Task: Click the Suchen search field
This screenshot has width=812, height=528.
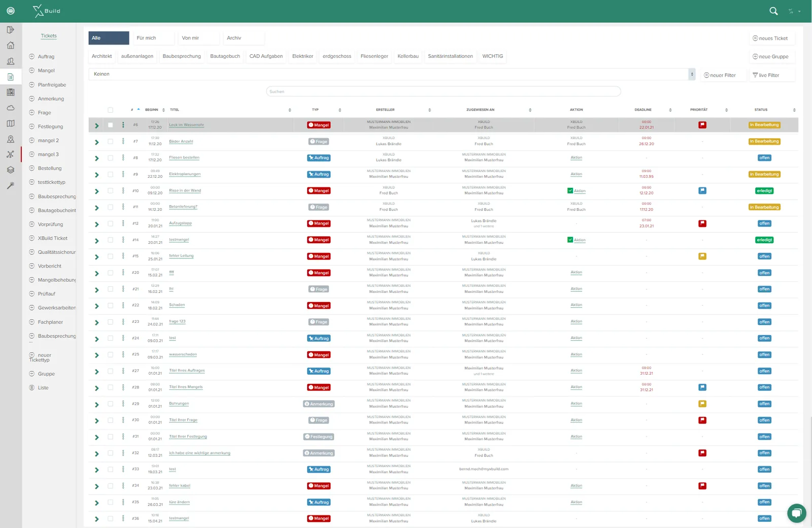Action: point(443,91)
